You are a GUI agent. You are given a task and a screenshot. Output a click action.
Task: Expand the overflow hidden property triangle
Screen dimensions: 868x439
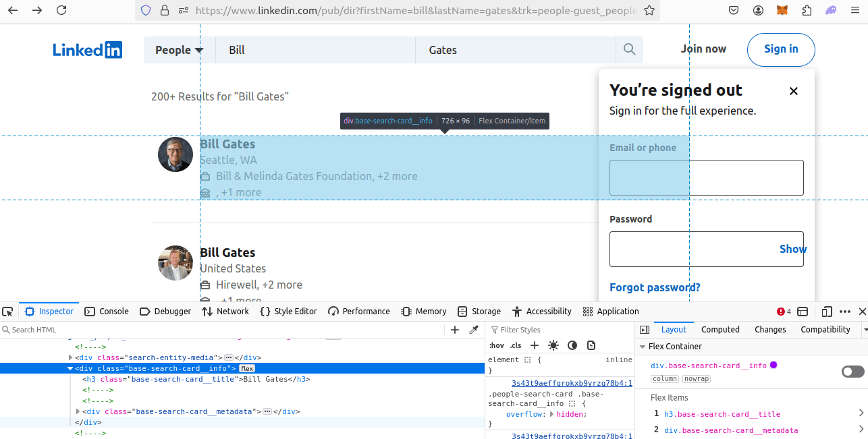552,414
